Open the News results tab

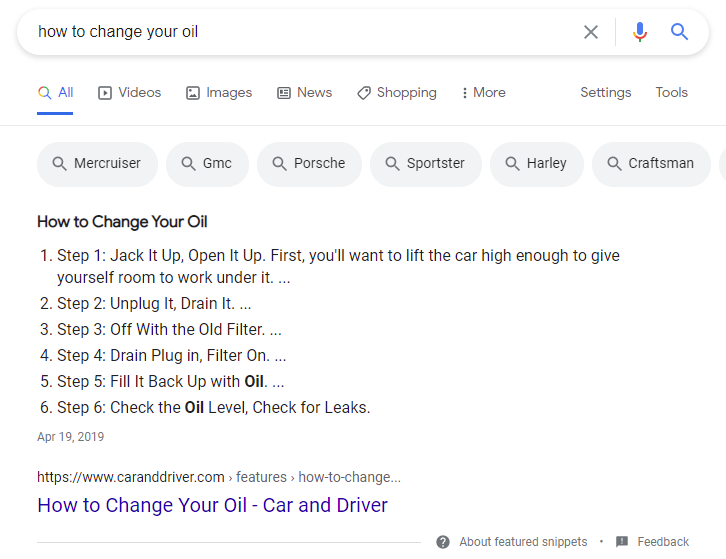pos(304,93)
